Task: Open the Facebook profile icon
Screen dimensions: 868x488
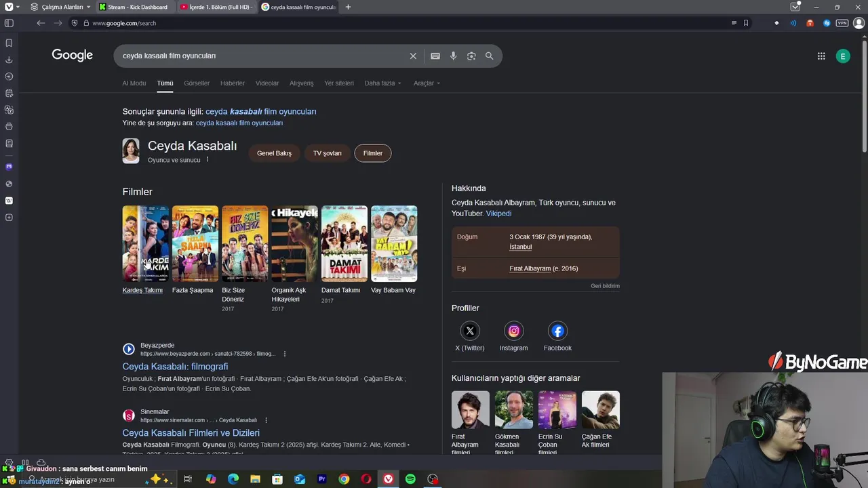Action: (x=557, y=331)
